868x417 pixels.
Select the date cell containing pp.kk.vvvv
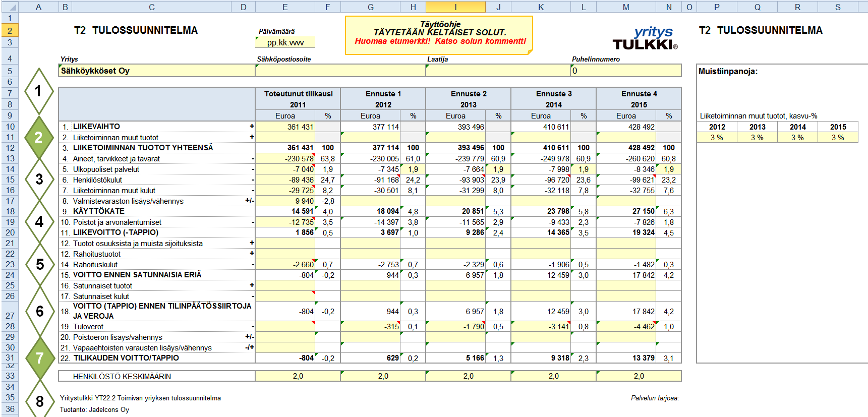(285, 42)
